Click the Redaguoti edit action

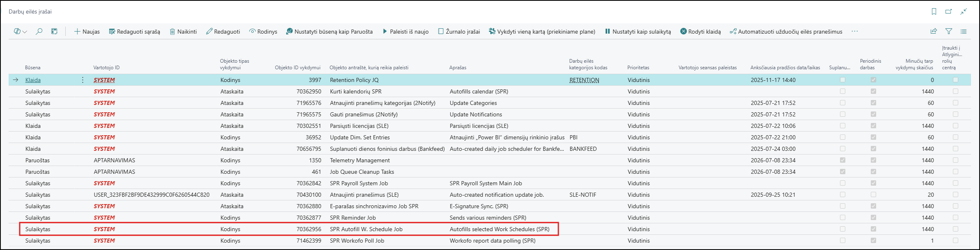pos(223,32)
